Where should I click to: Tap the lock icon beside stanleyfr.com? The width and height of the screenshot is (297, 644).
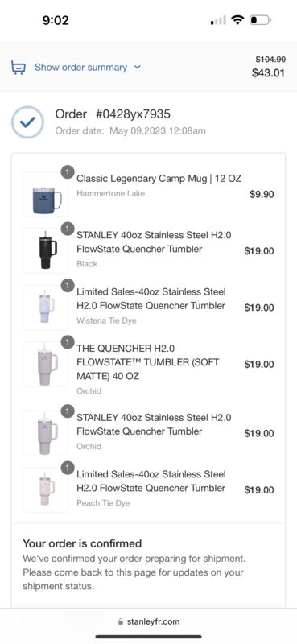point(121,621)
